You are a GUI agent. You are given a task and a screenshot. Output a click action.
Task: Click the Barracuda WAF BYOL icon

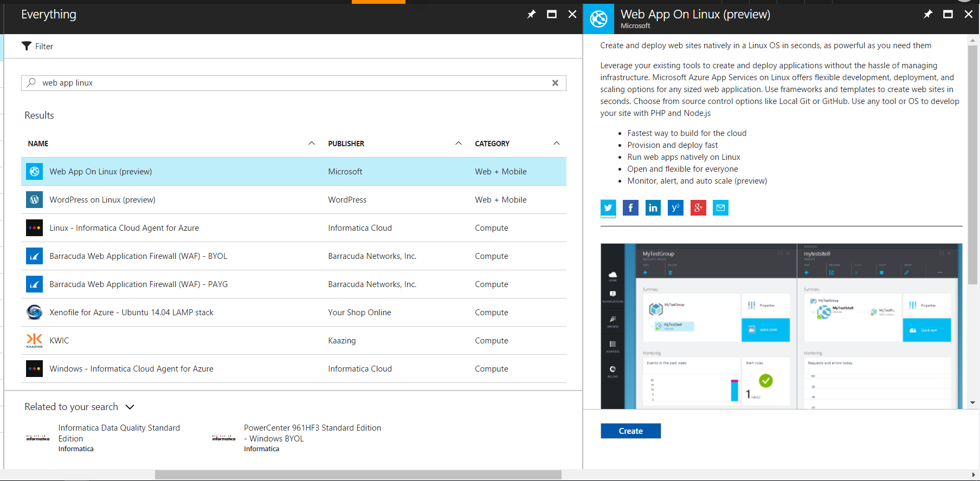(x=34, y=256)
